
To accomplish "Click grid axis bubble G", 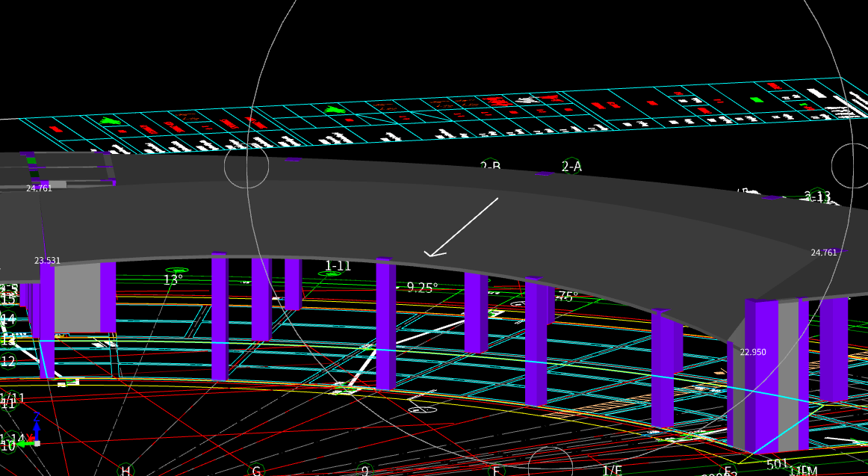I will (256, 471).
